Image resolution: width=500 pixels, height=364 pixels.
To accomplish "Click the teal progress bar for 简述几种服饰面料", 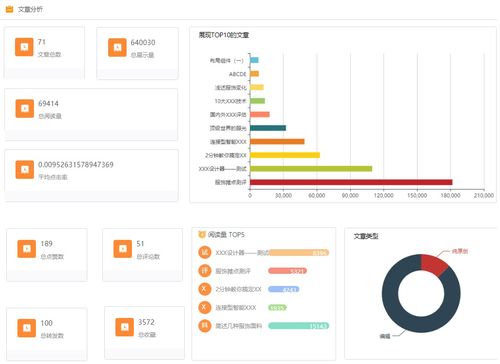I will pyautogui.click(x=299, y=326).
